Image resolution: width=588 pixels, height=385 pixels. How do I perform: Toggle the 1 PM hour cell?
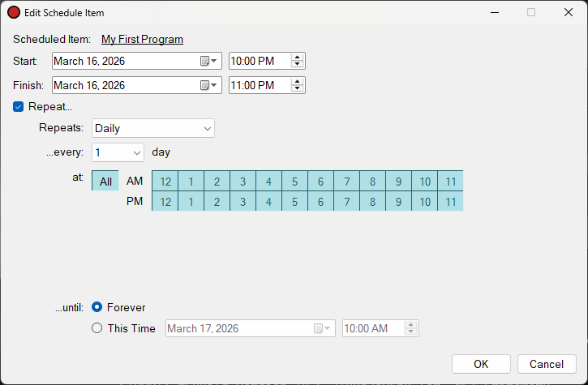[x=191, y=201]
